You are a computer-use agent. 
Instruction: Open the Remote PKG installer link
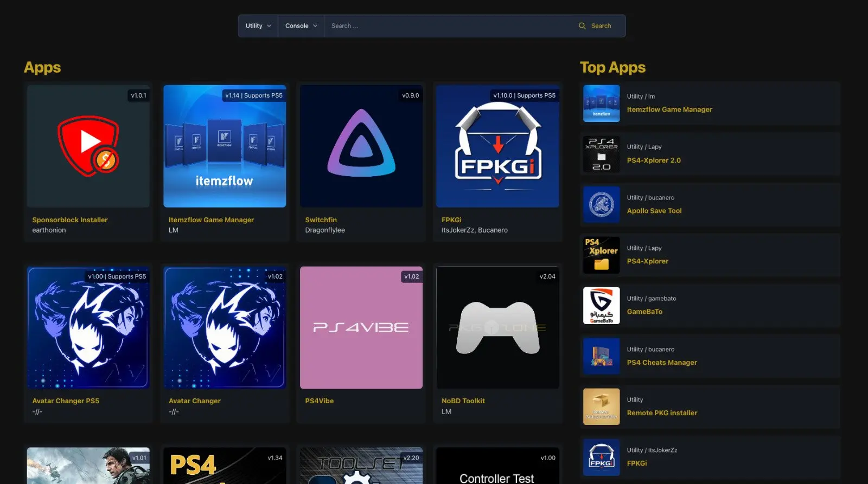[x=662, y=413]
